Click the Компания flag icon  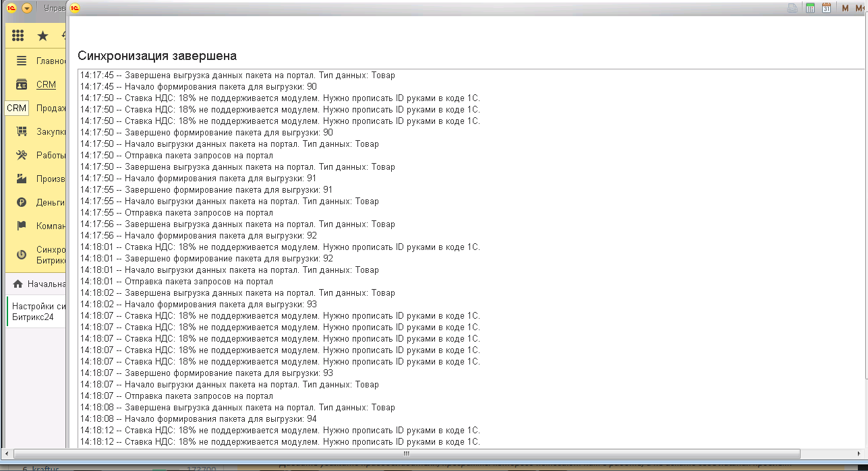click(22, 226)
